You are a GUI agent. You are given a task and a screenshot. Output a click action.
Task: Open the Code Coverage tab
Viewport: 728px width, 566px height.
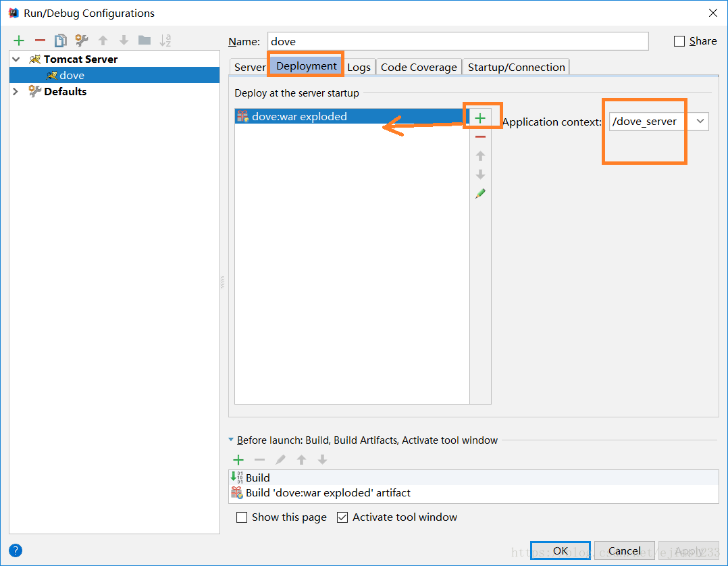click(x=419, y=67)
